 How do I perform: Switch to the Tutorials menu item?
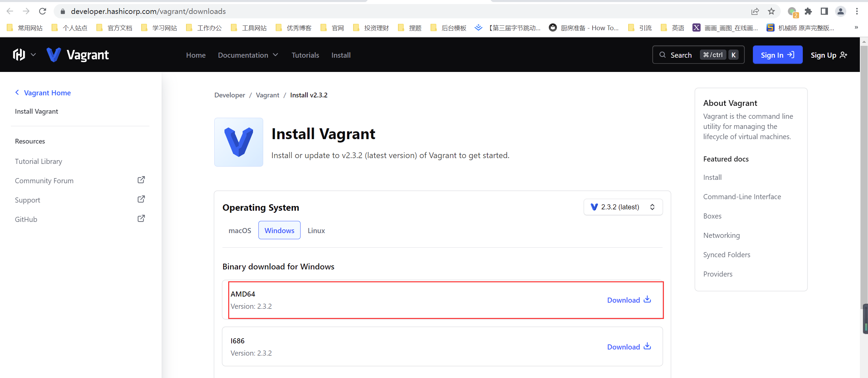point(305,55)
